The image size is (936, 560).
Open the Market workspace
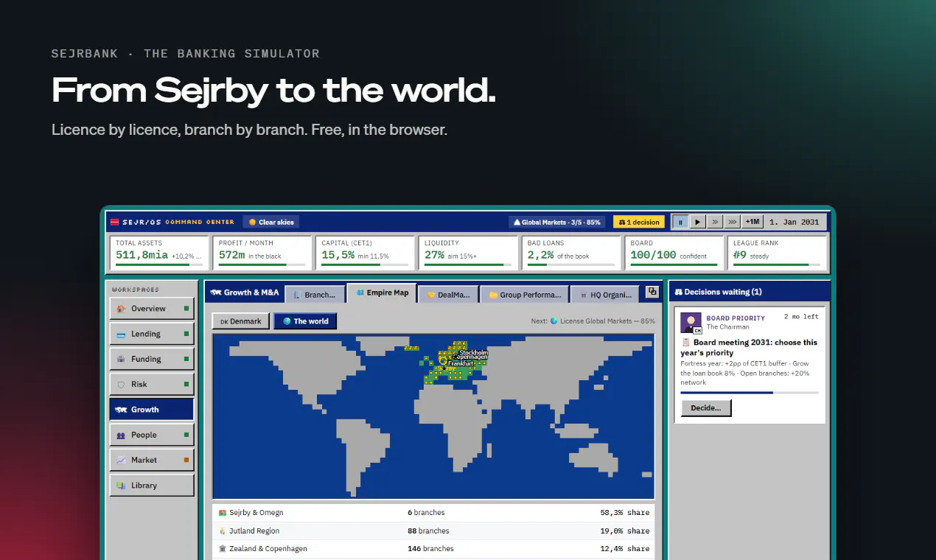pyautogui.click(x=152, y=460)
